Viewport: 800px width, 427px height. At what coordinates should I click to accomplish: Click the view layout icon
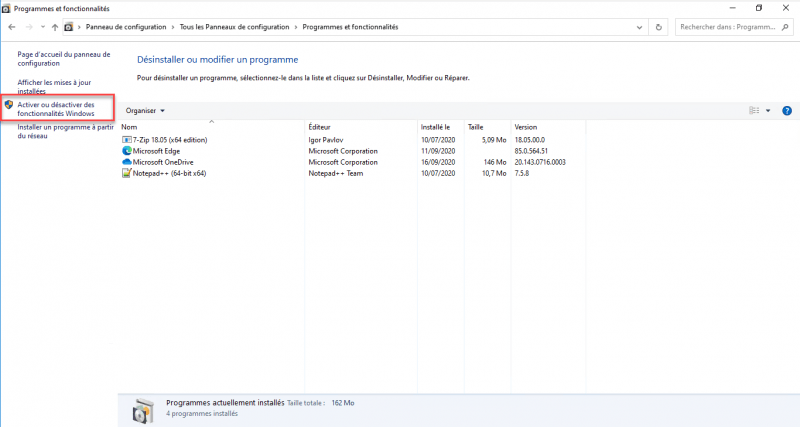(754, 111)
